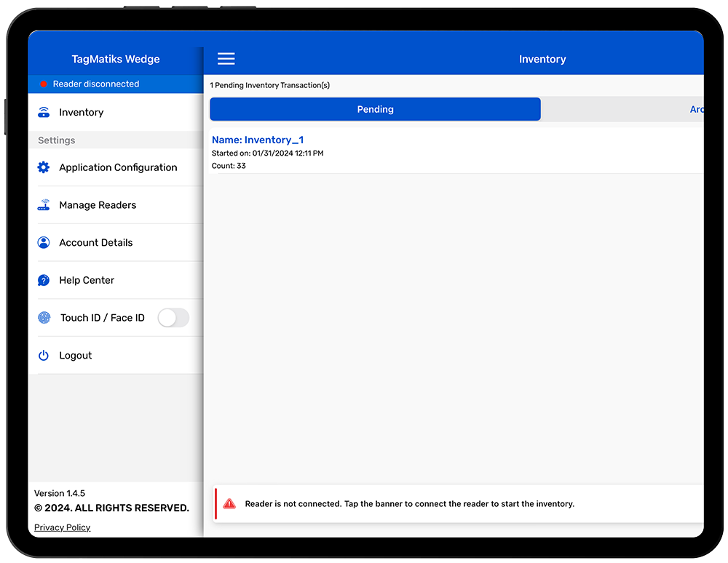Open the Inventory_1 pending transaction

click(258, 140)
